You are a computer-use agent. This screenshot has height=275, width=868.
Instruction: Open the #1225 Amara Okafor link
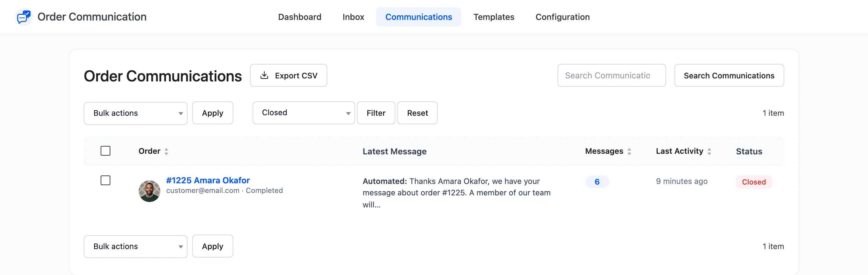click(x=208, y=180)
